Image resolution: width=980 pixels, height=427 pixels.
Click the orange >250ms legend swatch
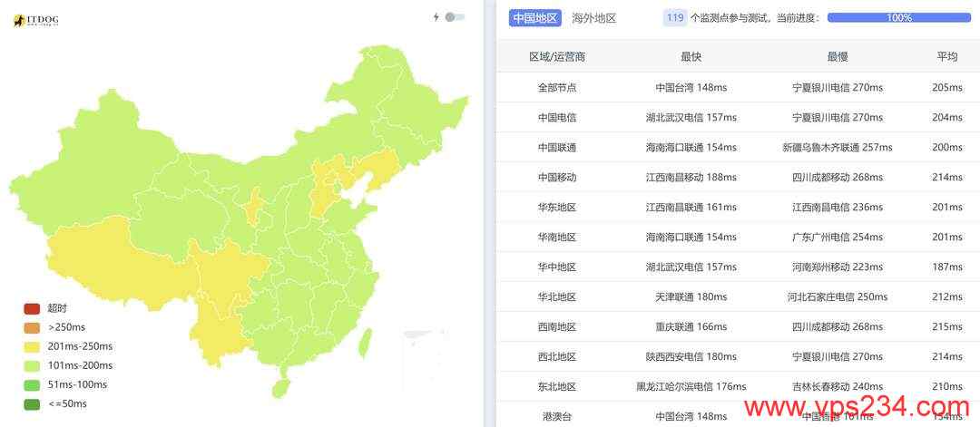[32, 327]
